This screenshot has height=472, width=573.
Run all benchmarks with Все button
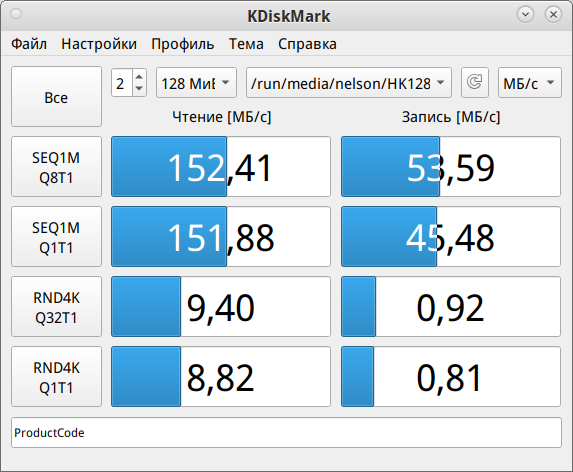[56, 97]
